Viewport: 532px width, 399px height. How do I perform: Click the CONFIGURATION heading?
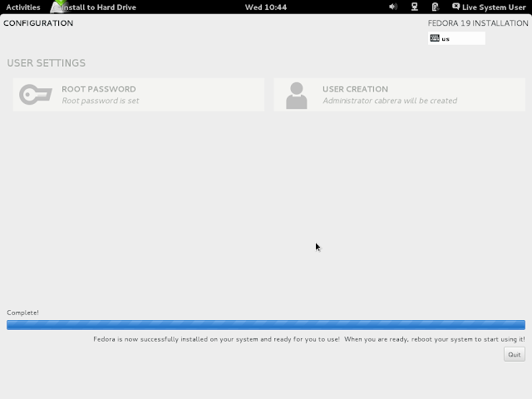[38, 23]
